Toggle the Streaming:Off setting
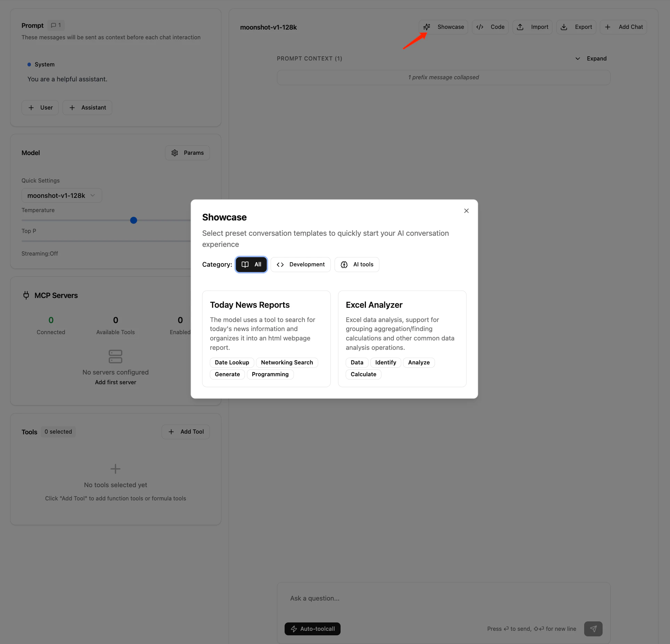The image size is (670, 644). (40, 253)
